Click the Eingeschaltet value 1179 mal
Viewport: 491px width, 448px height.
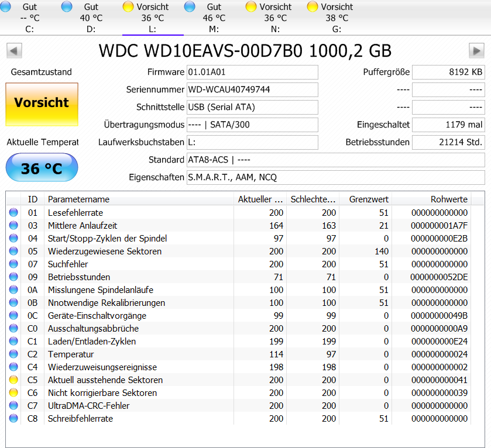click(x=448, y=125)
